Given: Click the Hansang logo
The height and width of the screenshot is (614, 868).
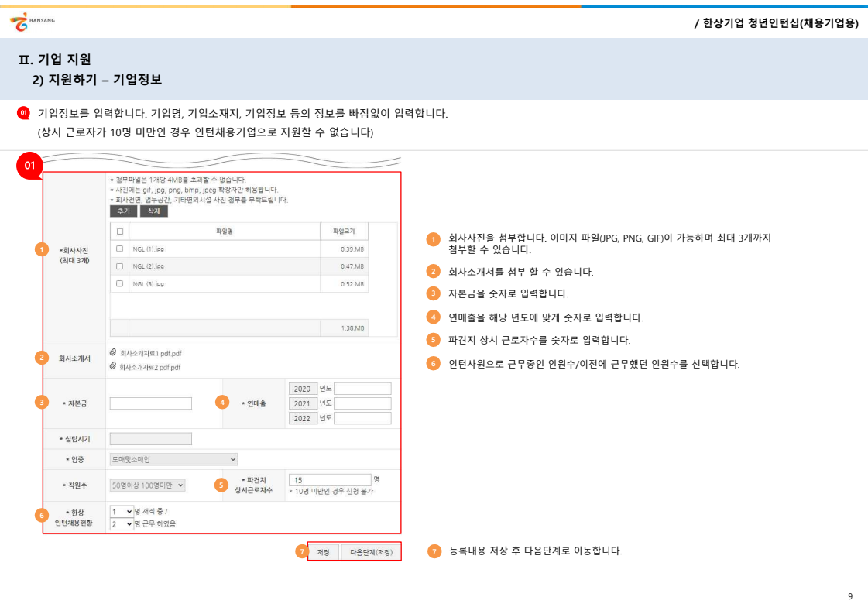Looking at the screenshot, I should [33, 23].
